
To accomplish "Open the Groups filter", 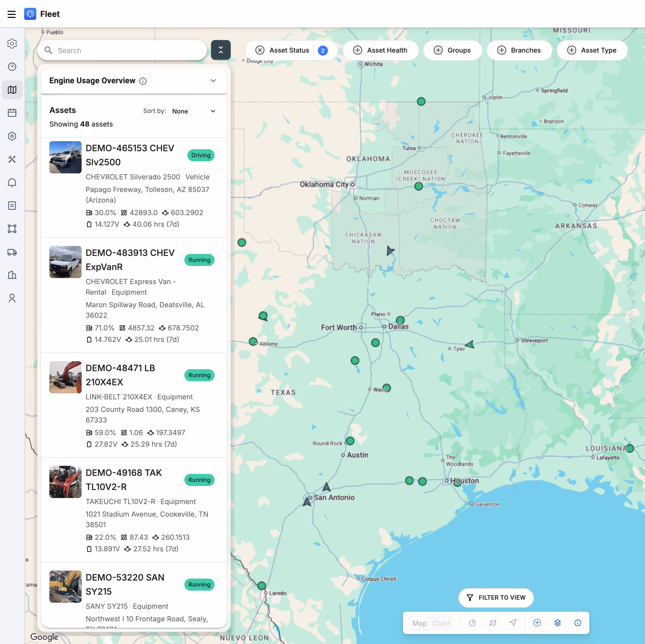I will click(452, 50).
